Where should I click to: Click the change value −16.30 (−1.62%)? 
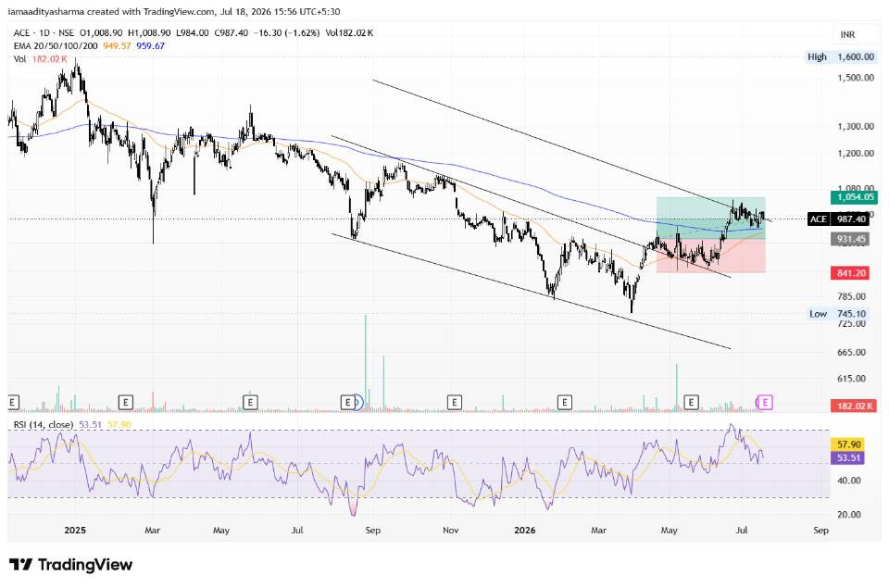pos(286,33)
